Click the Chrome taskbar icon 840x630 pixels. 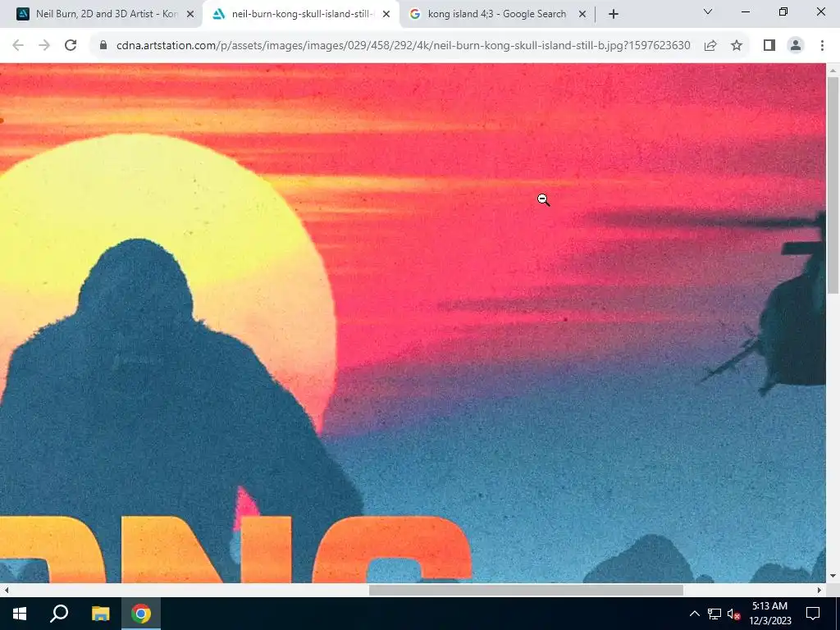click(141, 614)
